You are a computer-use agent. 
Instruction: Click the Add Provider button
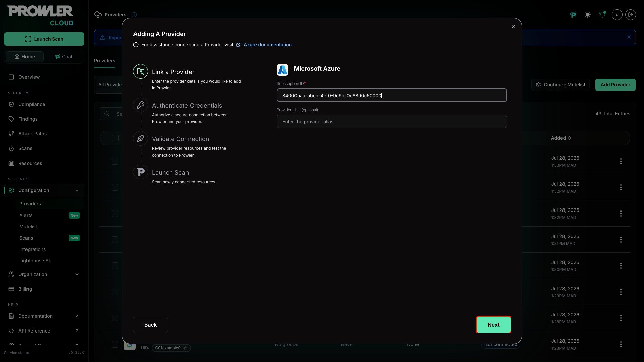(615, 85)
